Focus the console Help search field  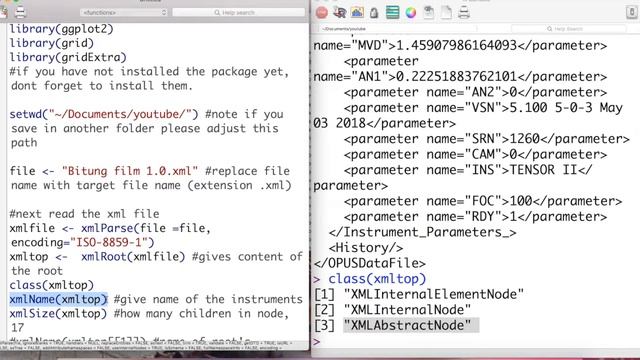tap(568, 29)
